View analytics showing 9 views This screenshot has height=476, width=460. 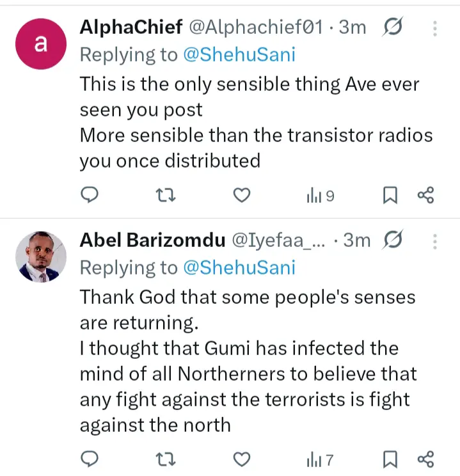(x=320, y=196)
